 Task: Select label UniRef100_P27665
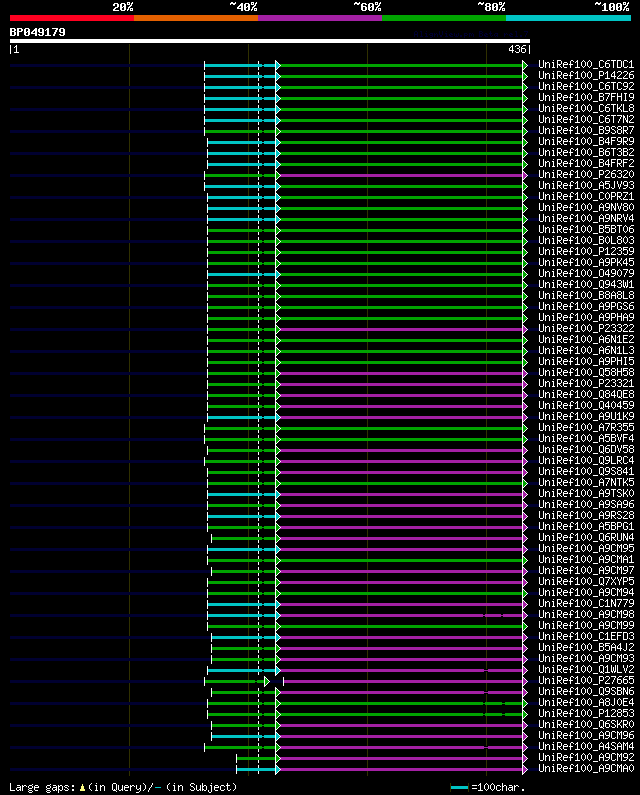pyautogui.click(x=586, y=680)
